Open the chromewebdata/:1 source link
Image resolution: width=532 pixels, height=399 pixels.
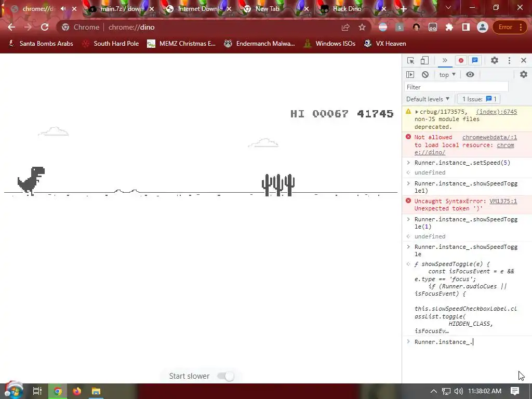(x=489, y=137)
